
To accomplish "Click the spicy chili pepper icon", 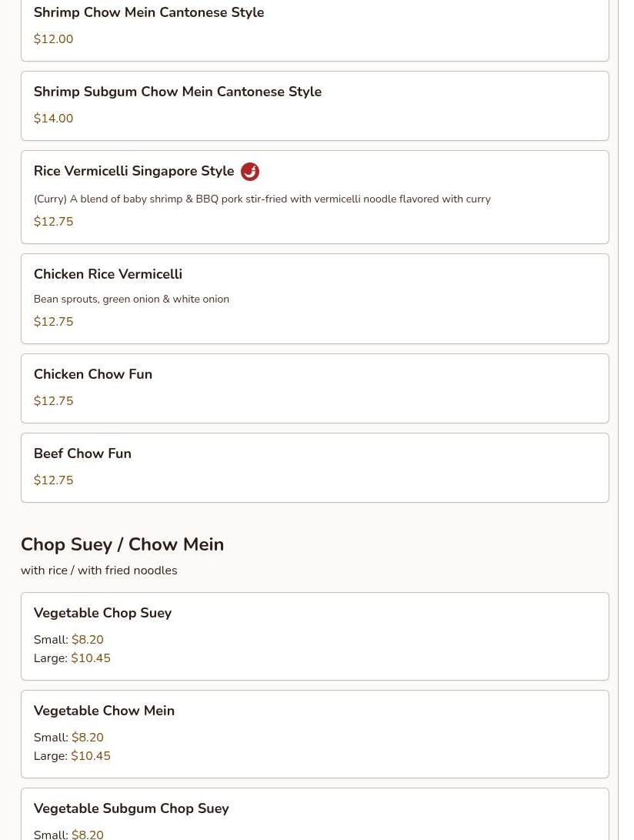I will [249, 172].
